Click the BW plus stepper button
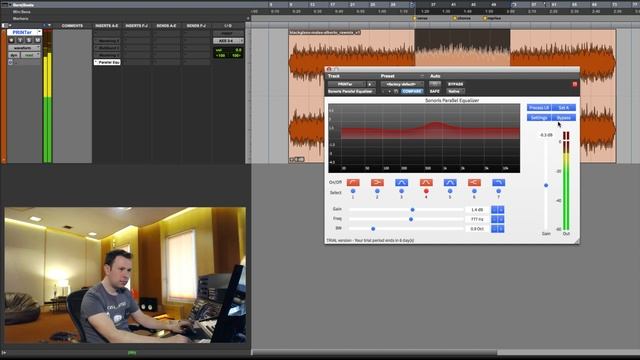This screenshot has width=640, height=360. click(x=501, y=229)
